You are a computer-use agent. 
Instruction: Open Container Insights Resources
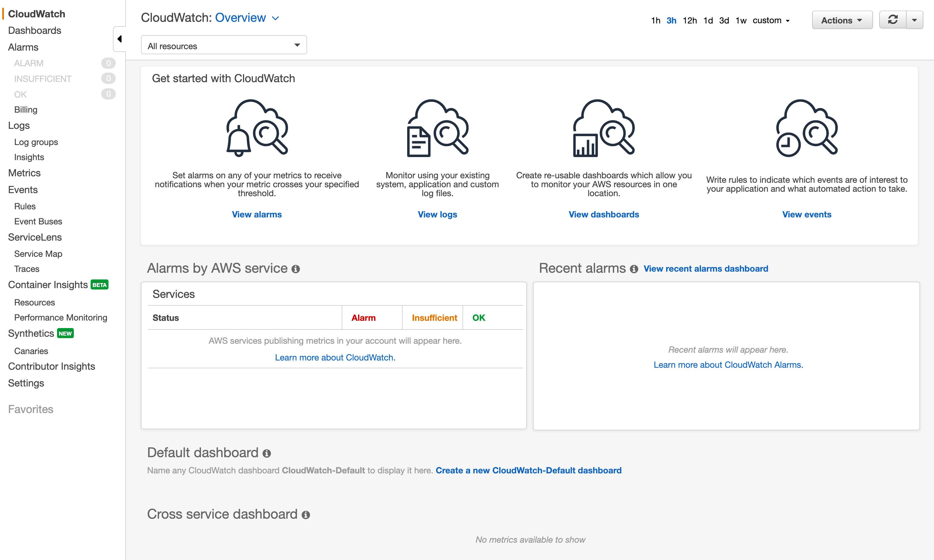(x=34, y=303)
